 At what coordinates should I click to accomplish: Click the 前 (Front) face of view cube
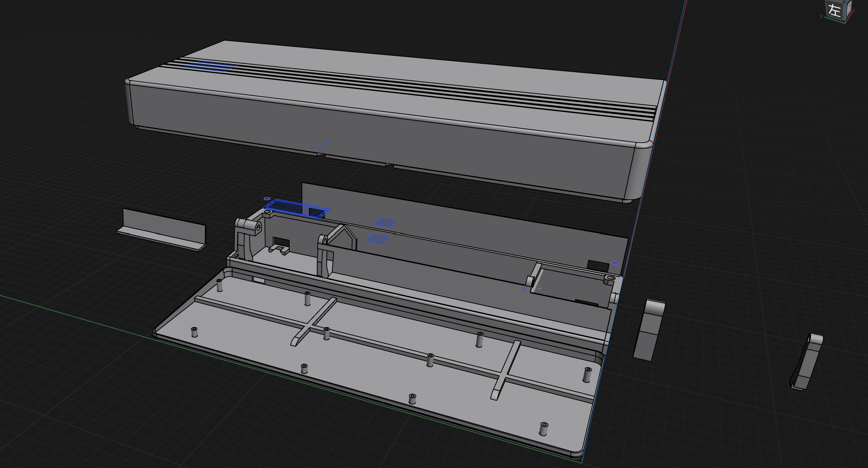coord(849,8)
